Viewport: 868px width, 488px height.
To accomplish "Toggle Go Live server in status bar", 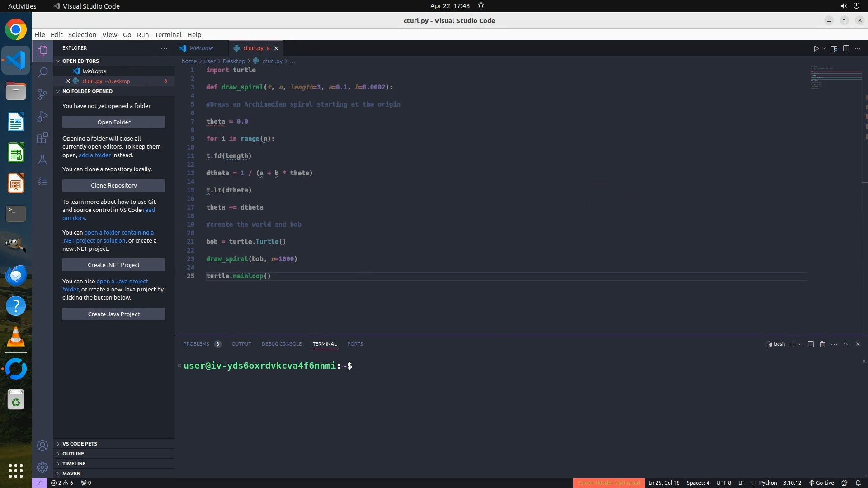I will tap(821, 483).
